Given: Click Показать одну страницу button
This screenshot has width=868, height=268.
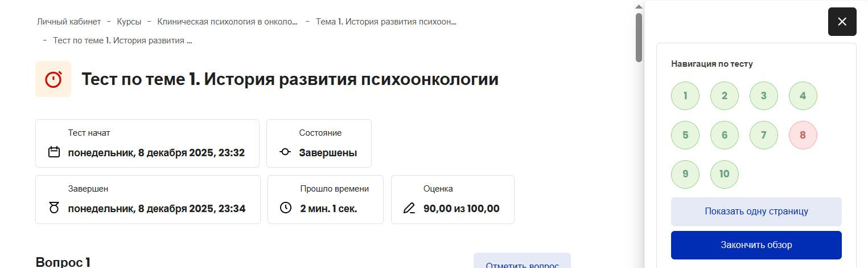Looking at the screenshot, I should point(756,212).
